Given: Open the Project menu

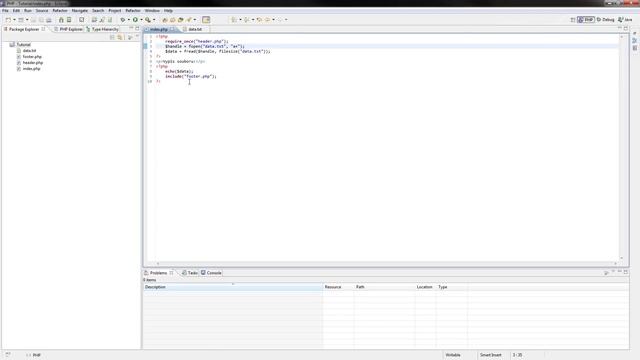Looking at the screenshot, I should pyautogui.click(x=115, y=11).
